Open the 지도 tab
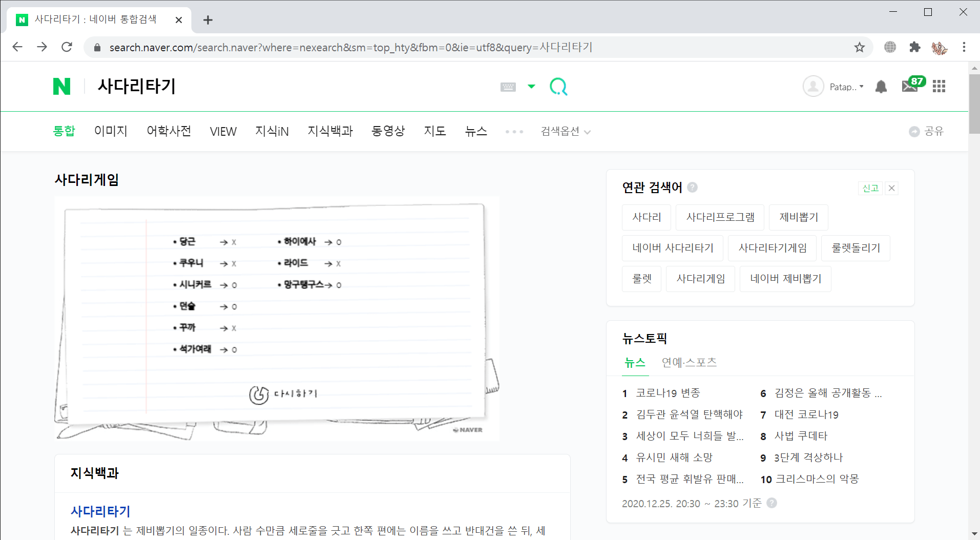Viewport: 980px width, 540px height. point(435,131)
